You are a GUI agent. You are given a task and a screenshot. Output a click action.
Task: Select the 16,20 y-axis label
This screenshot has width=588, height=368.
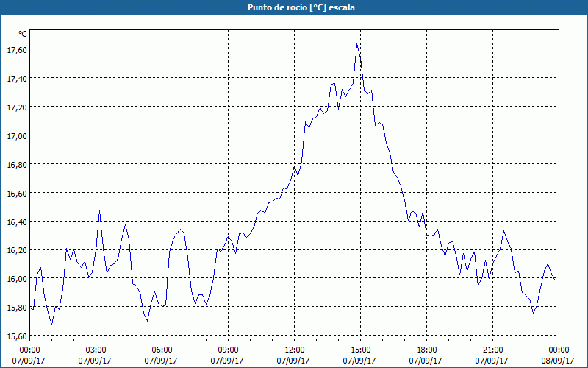(x=17, y=250)
